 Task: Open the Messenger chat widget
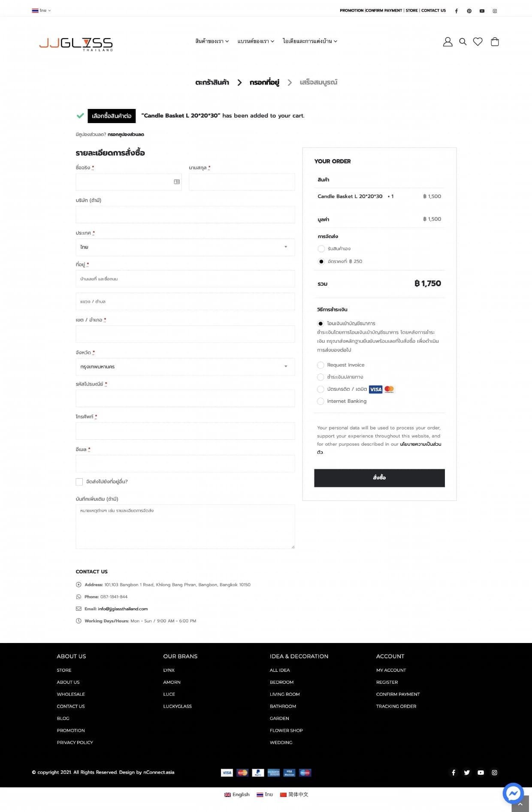pyautogui.click(x=513, y=793)
